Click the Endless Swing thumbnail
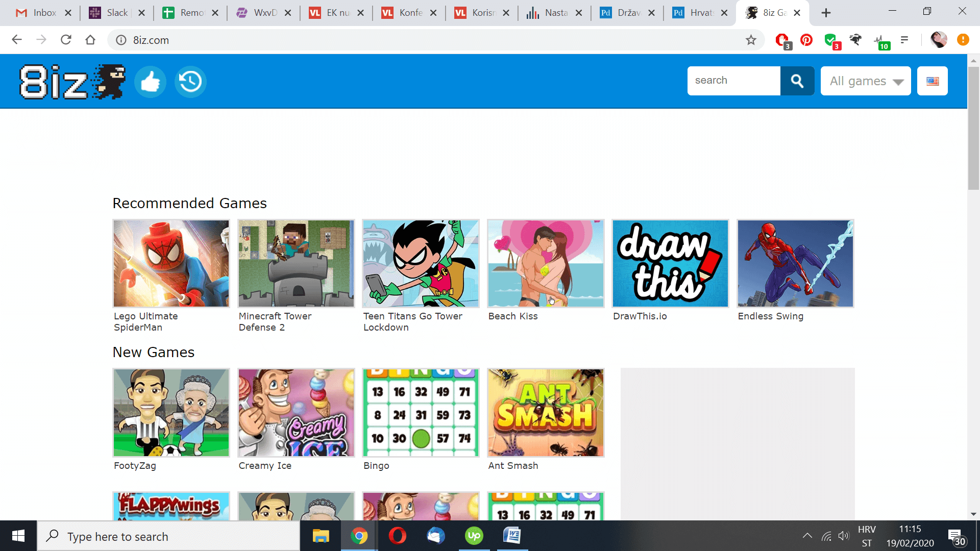The height and width of the screenshot is (551, 980). coord(795,263)
